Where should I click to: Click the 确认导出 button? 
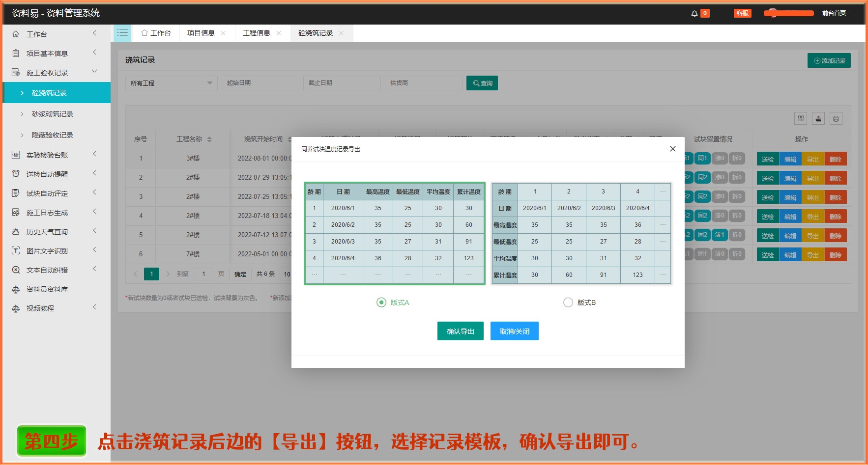tap(461, 331)
